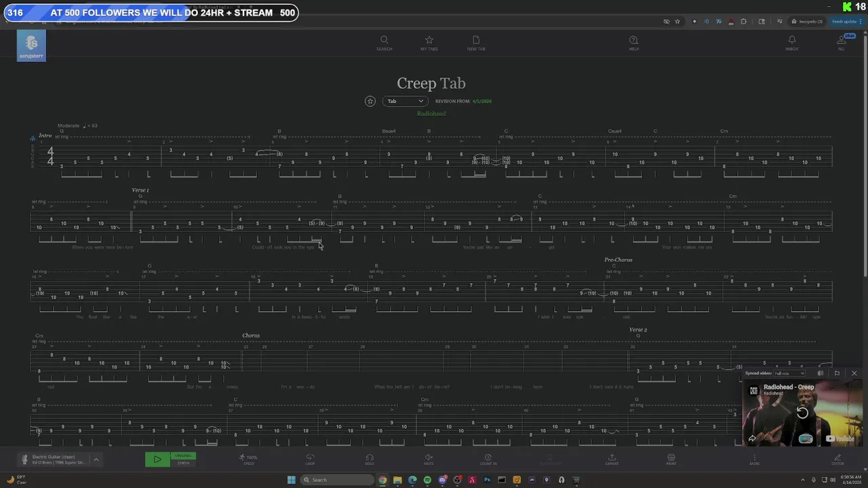Jump to the Verse 1 section marker

click(140, 190)
